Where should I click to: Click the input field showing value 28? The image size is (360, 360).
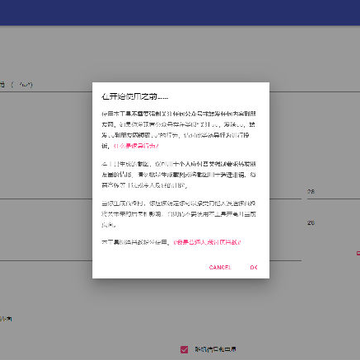click(333, 192)
